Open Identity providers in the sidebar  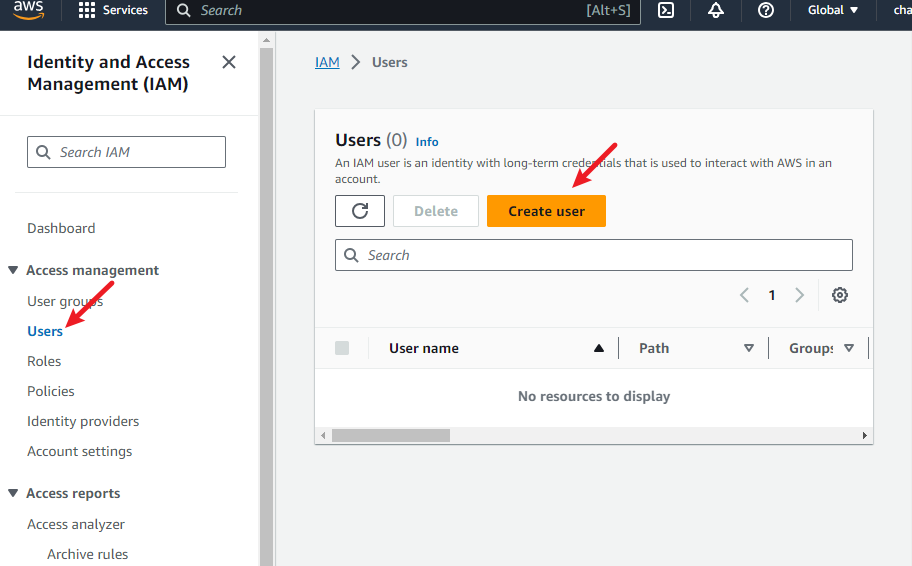pyautogui.click(x=83, y=421)
